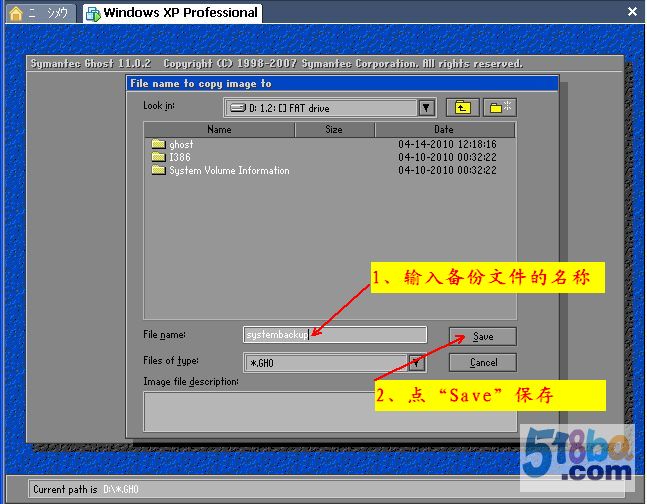This screenshot has width=647, height=504.
Task: Open the Look in drive dropdown arrow
Action: (x=426, y=108)
